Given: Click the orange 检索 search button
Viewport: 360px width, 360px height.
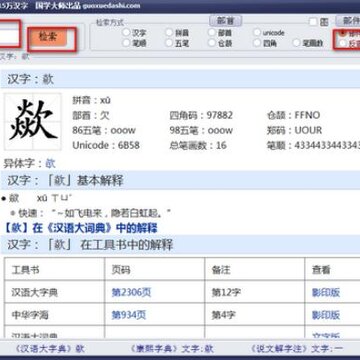Looking at the screenshot, I should click(x=48, y=37).
